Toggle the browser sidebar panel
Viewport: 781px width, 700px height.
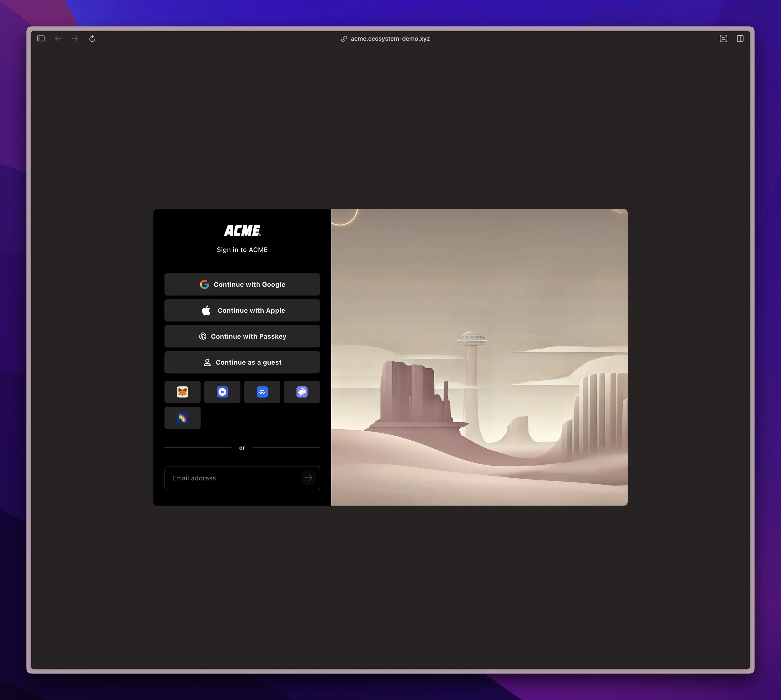pyautogui.click(x=41, y=38)
